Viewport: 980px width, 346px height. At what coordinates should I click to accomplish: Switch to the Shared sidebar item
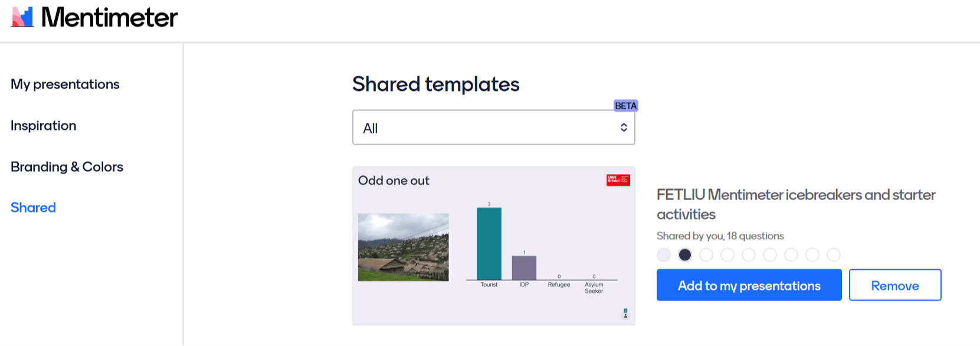tap(33, 208)
